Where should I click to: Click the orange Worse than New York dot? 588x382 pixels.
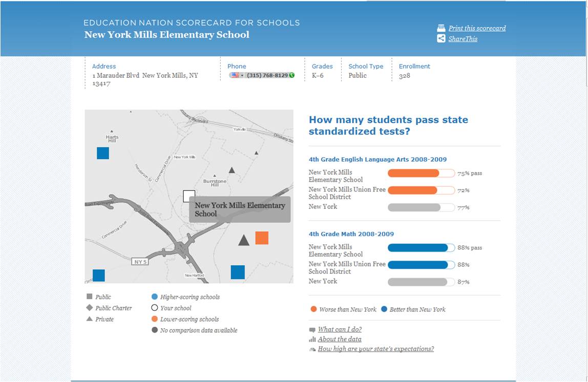(x=313, y=309)
